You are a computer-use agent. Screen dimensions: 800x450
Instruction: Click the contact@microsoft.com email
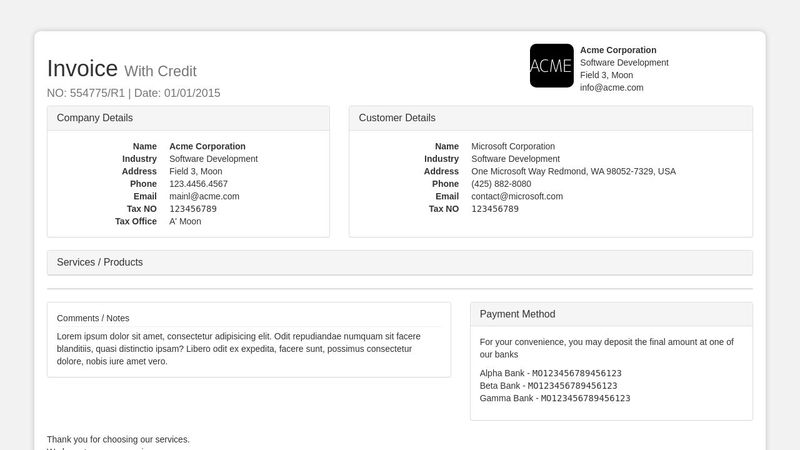[x=517, y=196]
